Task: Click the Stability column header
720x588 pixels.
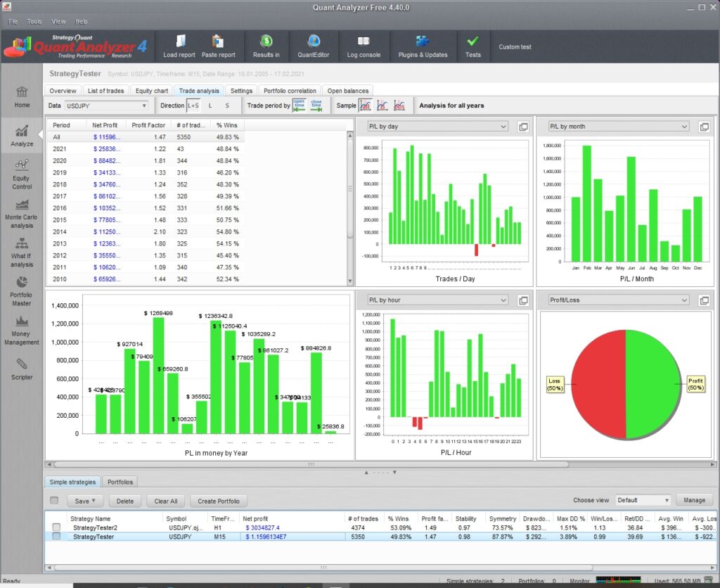Action: pyautogui.click(x=465, y=518)
